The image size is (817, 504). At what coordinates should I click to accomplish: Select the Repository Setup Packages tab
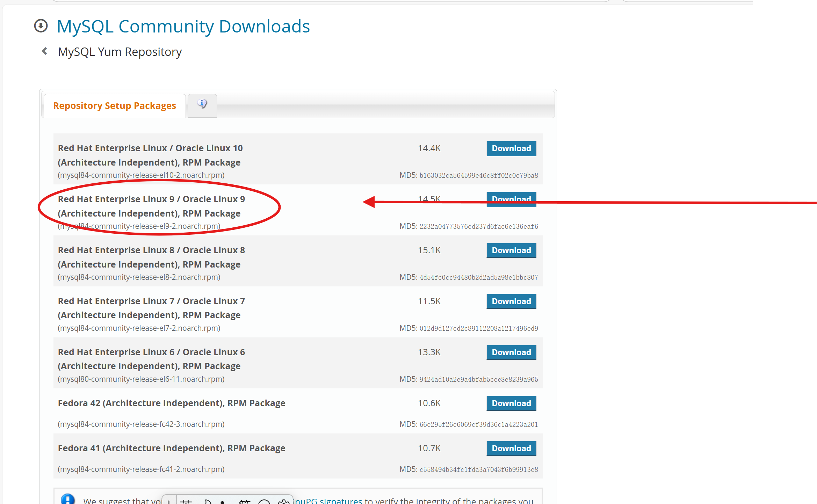point(114,105)
